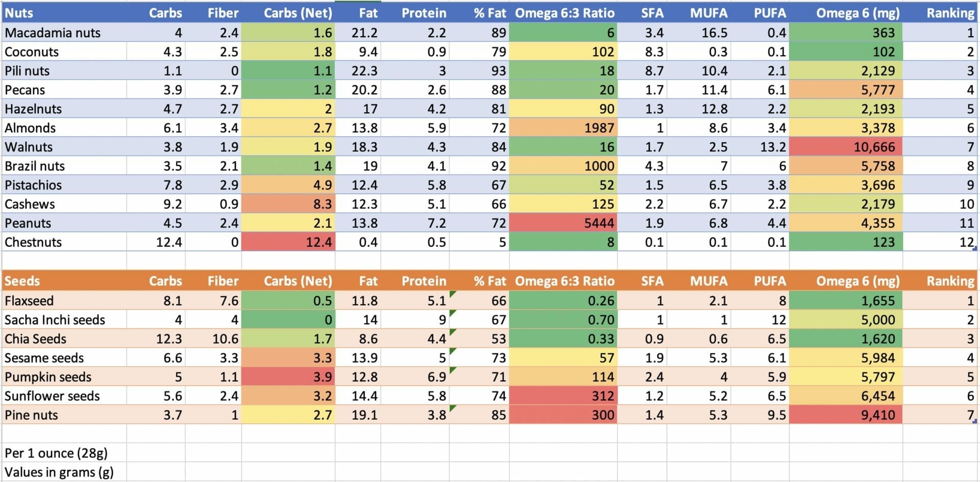
Task: Select the 'Values in grams (g)' cell
Action: coord(64,472)
